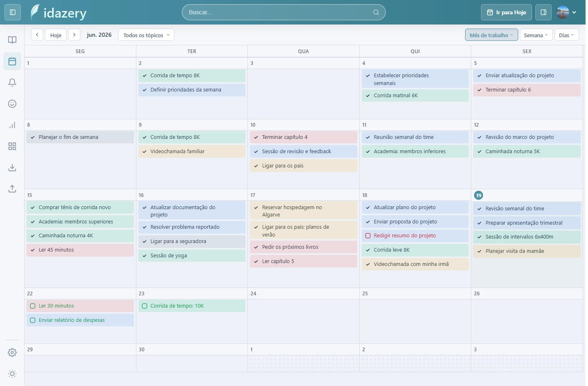The height and width of the screenshot is (386, 588).
Task: Open Enviar atualização do projeto entry
Action: point(527,76)
